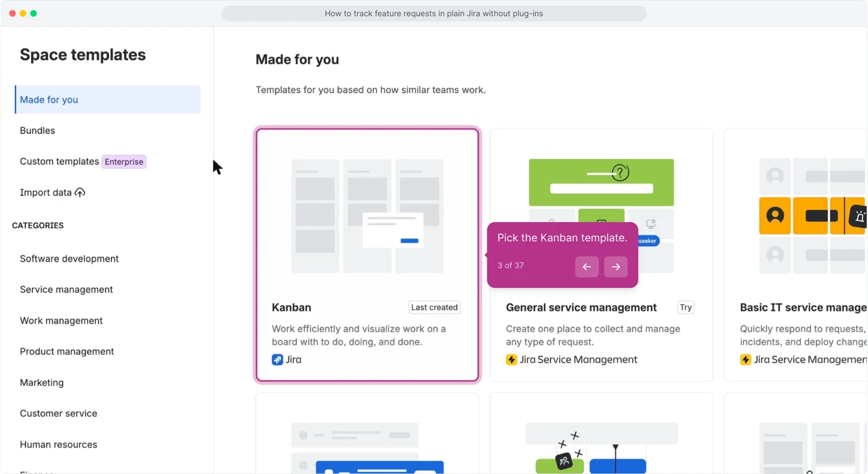Open Bundles in the sidebar
The width and height of the screenshot is (868, 474).
[37, 130]
